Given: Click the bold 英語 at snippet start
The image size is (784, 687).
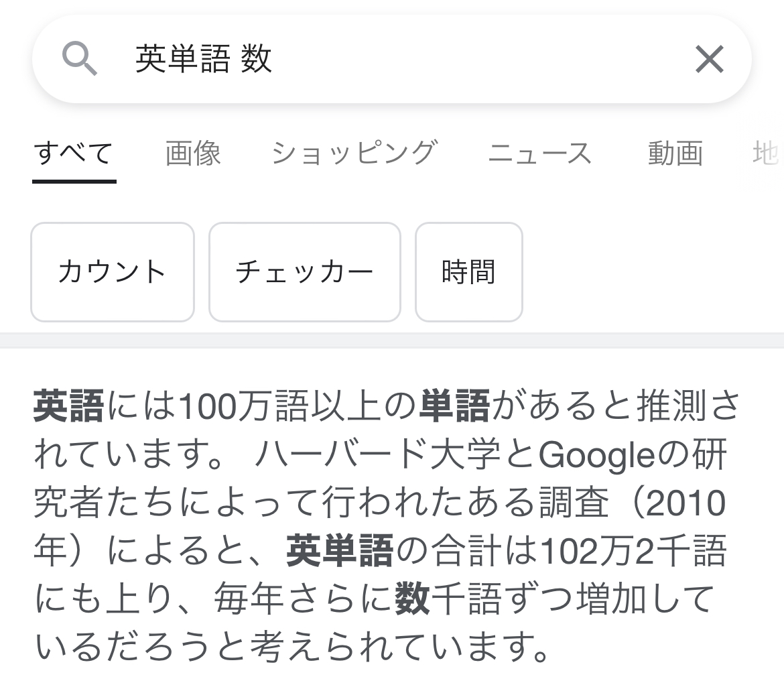Looking at the screenshot, I should [68, 405].
